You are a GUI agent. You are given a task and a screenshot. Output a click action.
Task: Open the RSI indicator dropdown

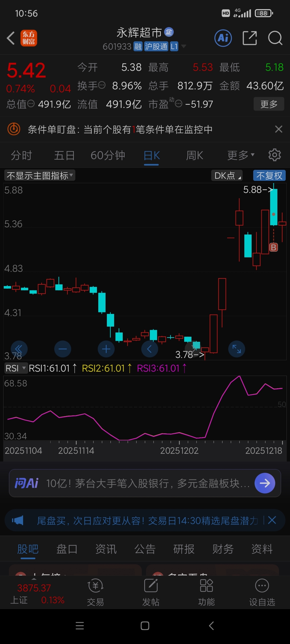point(16,368)
